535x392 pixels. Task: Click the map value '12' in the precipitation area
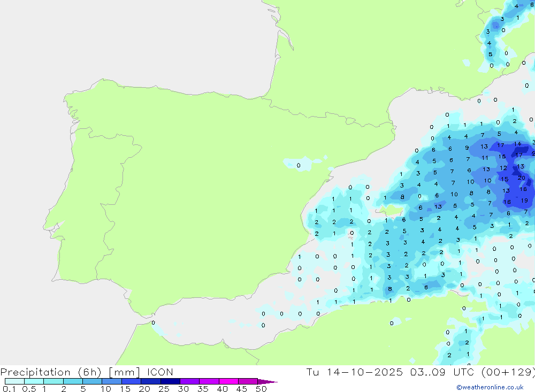(x=503, y=168)
